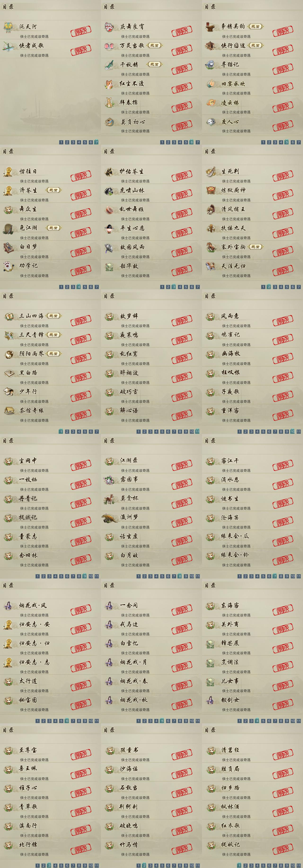Click the icon beside 泛天河 entry
This screenshot has height=868, width=303.
[8, 27]
